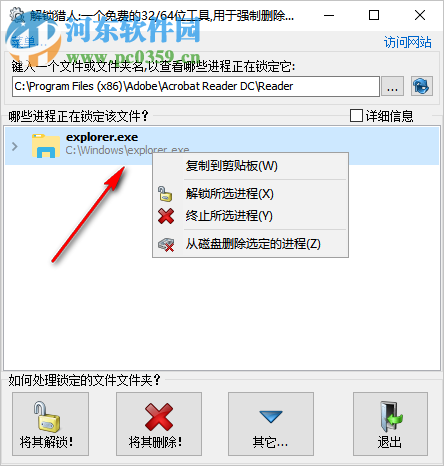Select 从磁盘删除选定的进程(Z) menu entry

tap(253, 244)
